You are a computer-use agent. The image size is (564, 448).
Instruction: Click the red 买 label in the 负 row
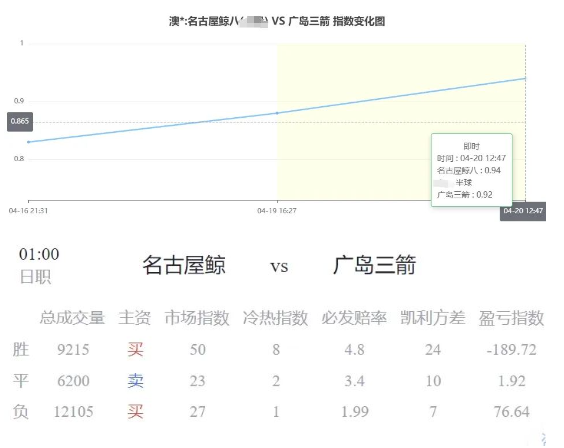point(135,412)
